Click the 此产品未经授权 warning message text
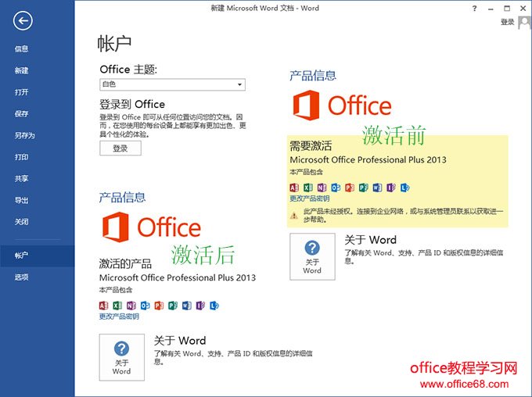This screenshot has height=397, width=532. 404,215
